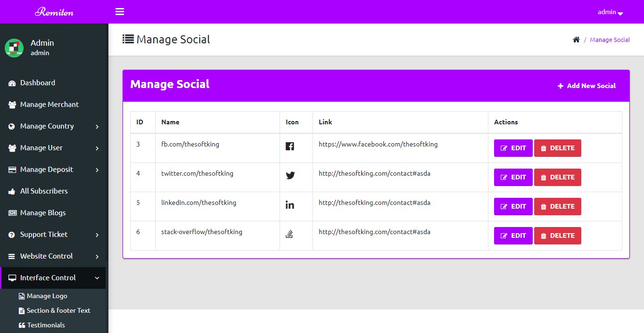Click the Facebook icon in first row
Image resolution: width=644 pixels, height=333 pixels.
290,146
